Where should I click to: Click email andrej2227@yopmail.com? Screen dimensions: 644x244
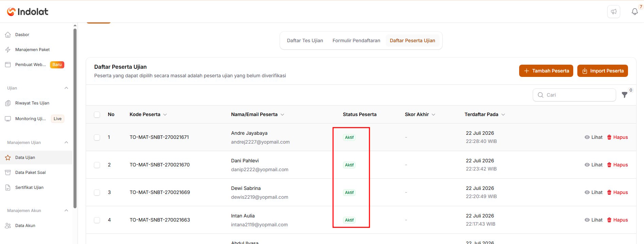(260, 142)
